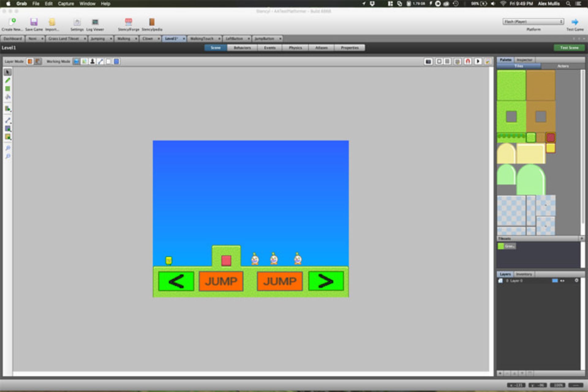Toggle the first orange Layer Mode button
The width and height of the screenshot is (588, 392).
[x=30, y=62]
